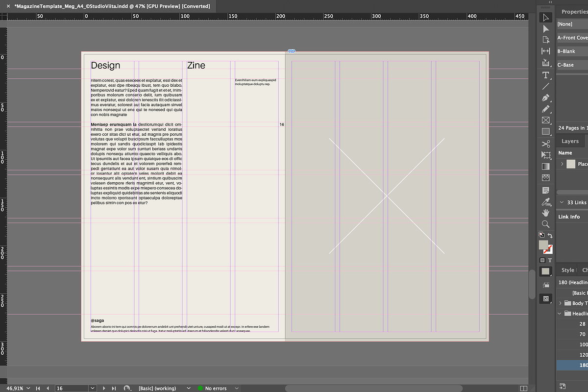Select the [None] master page
Image resolution: width=588 pixels, height=392 pixels.
pyautogui.click(x=572, y=24)
